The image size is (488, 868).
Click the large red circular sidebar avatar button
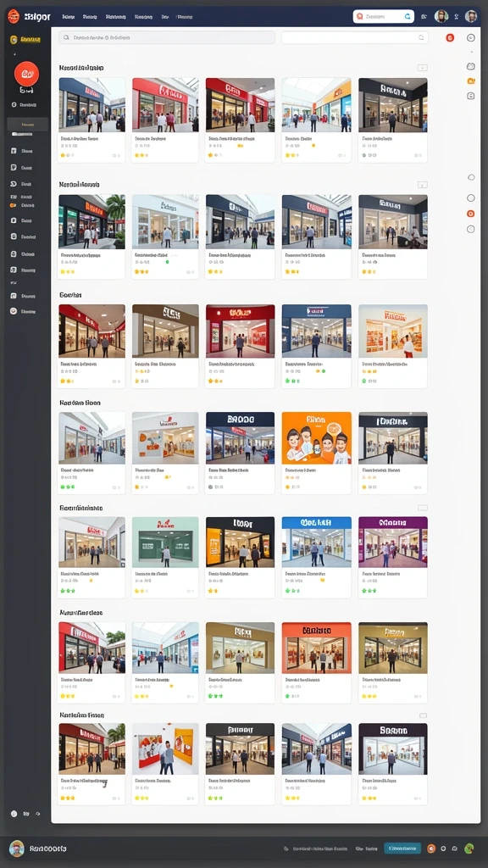pos(26,74)
